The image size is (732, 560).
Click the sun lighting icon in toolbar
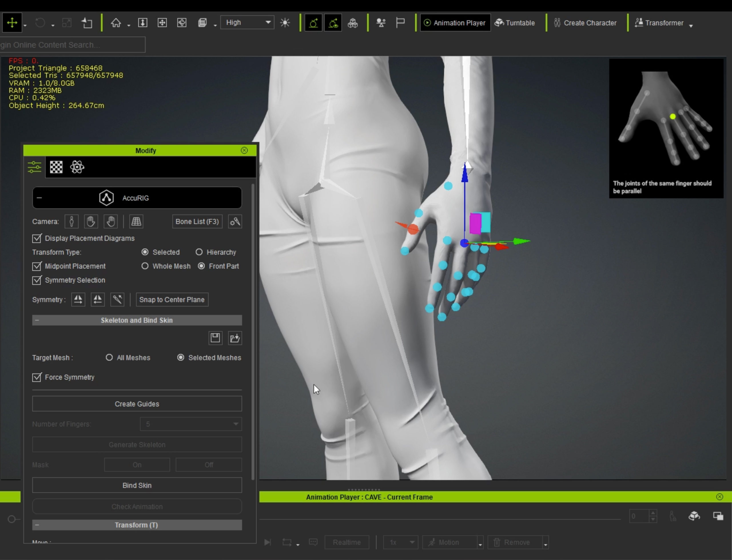coord(285,23)
